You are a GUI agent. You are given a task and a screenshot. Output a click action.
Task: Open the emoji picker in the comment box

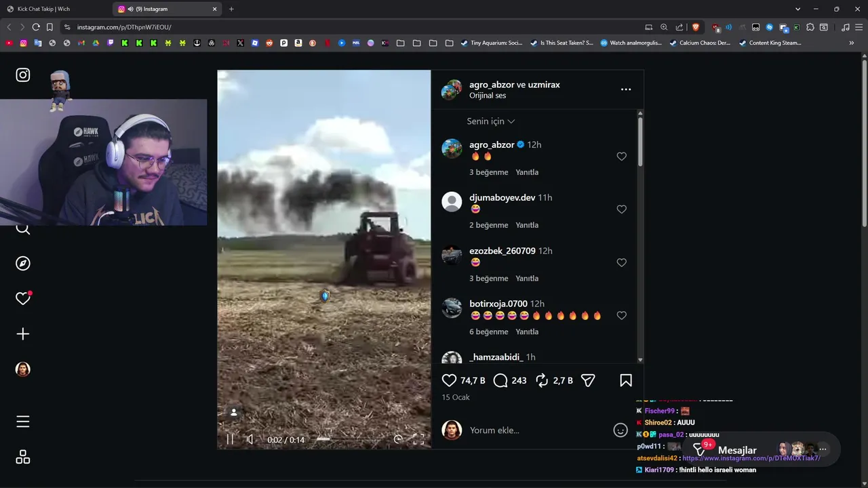tap(620, 430)
